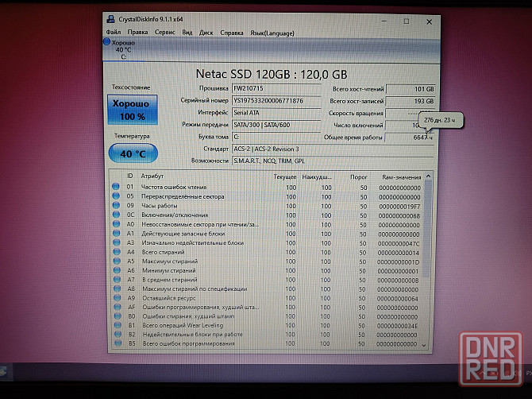Click the status icon for attribute A8
The height and width of the screenshot is (399, 532).
point(118,289)
